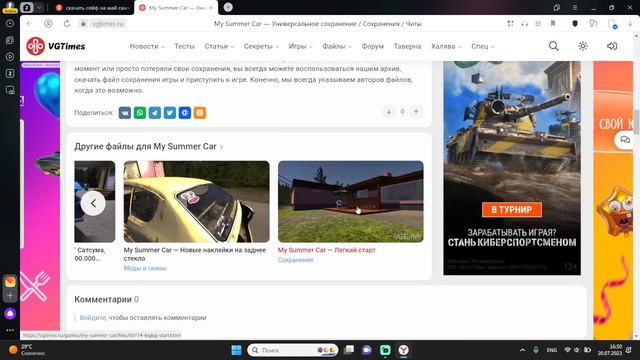Share via WhatsApp icon
The image size is (640, 360).
coord(140,113)
